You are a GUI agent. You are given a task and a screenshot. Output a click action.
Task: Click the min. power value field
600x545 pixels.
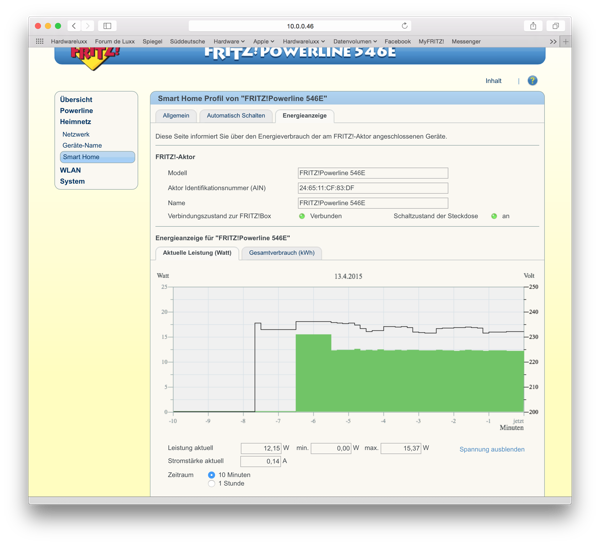331,448
